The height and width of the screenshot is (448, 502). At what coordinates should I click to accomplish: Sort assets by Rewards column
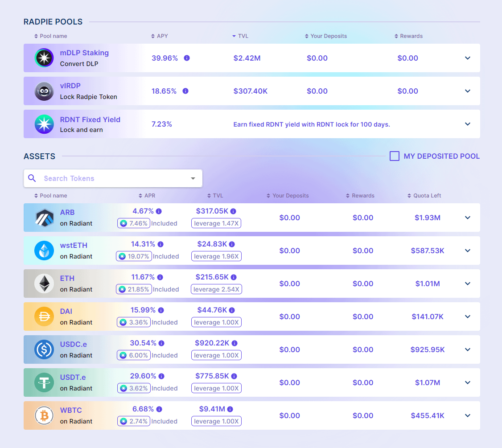(x=360, y=196)
